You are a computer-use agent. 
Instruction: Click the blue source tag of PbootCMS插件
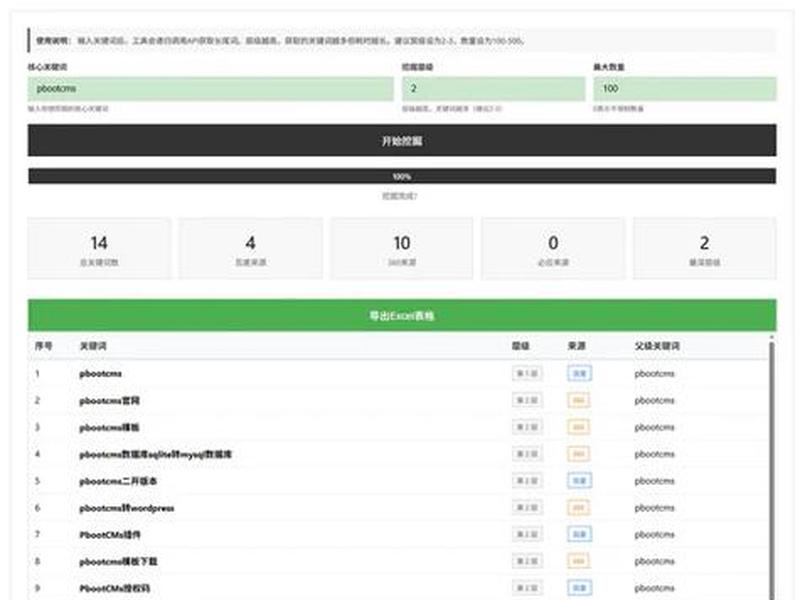click(x=579, y=534)
